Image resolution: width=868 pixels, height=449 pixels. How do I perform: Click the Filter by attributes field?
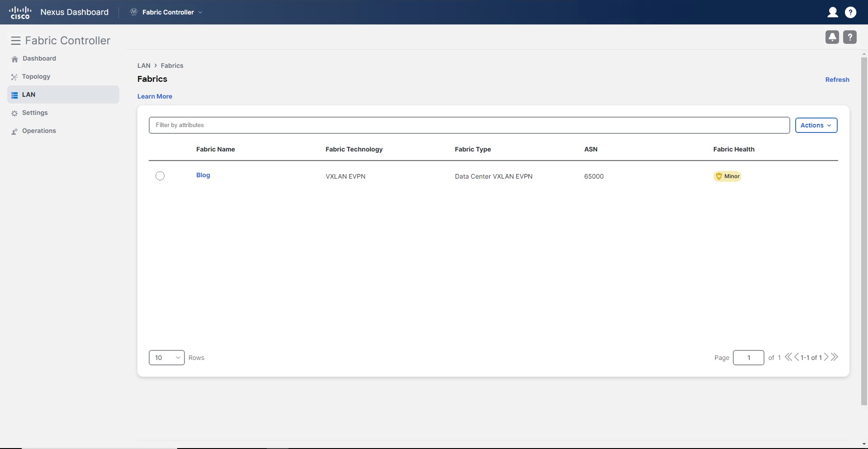coord(469,125)
